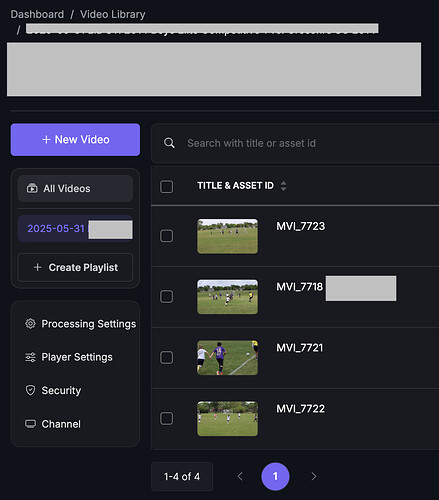Toggle the select-all checkbox in header
Viewport: 439px width, 500px height.
pyautogui.click(x=166, y=187)
